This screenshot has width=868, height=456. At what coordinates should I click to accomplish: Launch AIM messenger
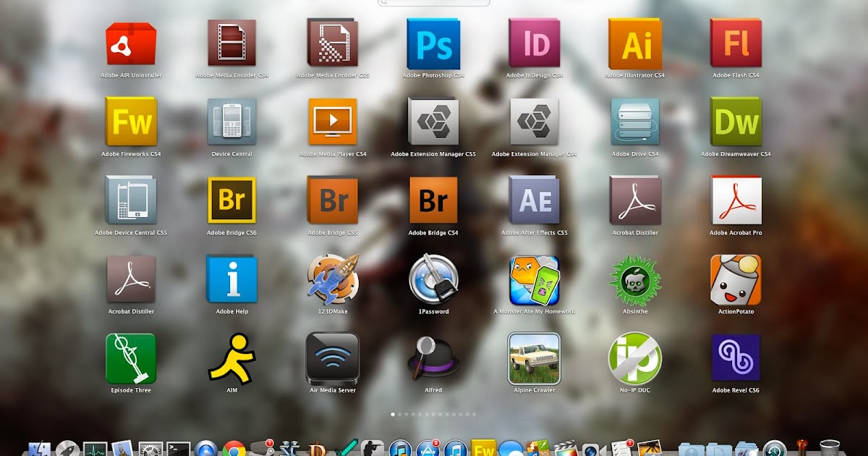pyautogui.click(x=231, y=358)
